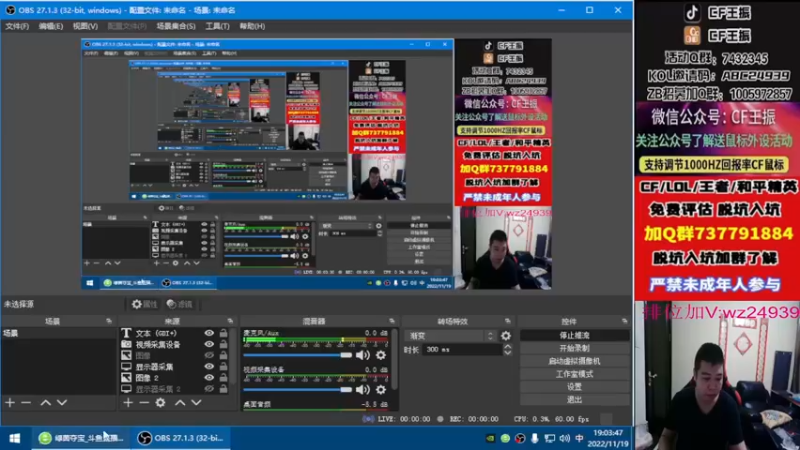This screenshot has height=450, width=800.
Task: Click the 时长 300 ms duration field
Action: tap(462, 349)
